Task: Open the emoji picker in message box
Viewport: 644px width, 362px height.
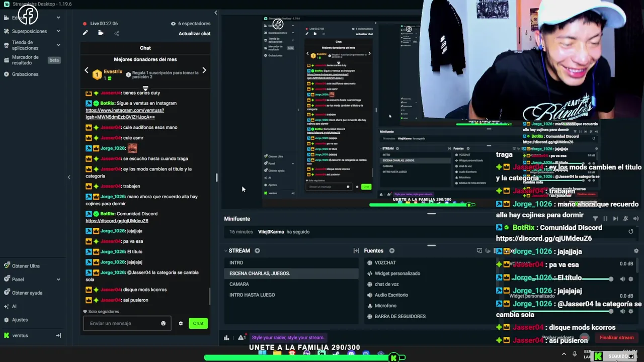Action: click(163, 323)
